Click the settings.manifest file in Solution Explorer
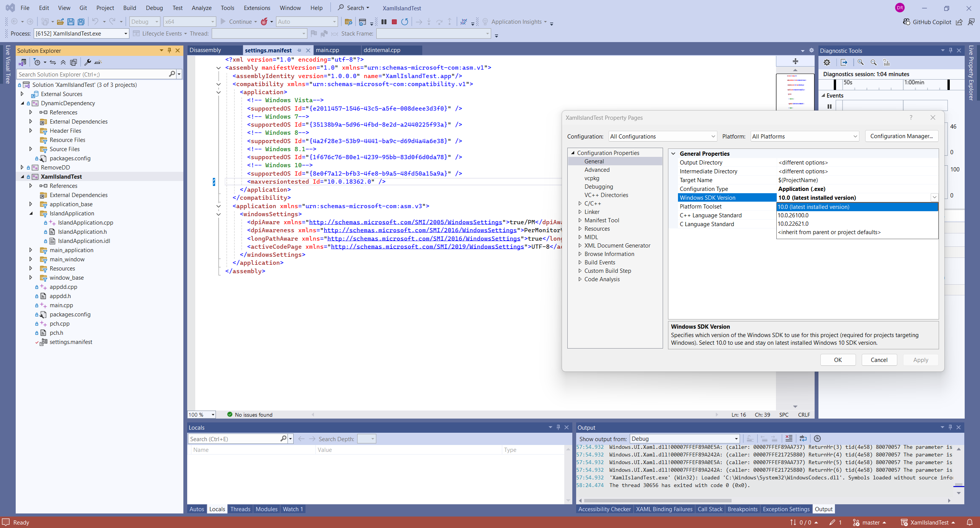 (71, 342)
